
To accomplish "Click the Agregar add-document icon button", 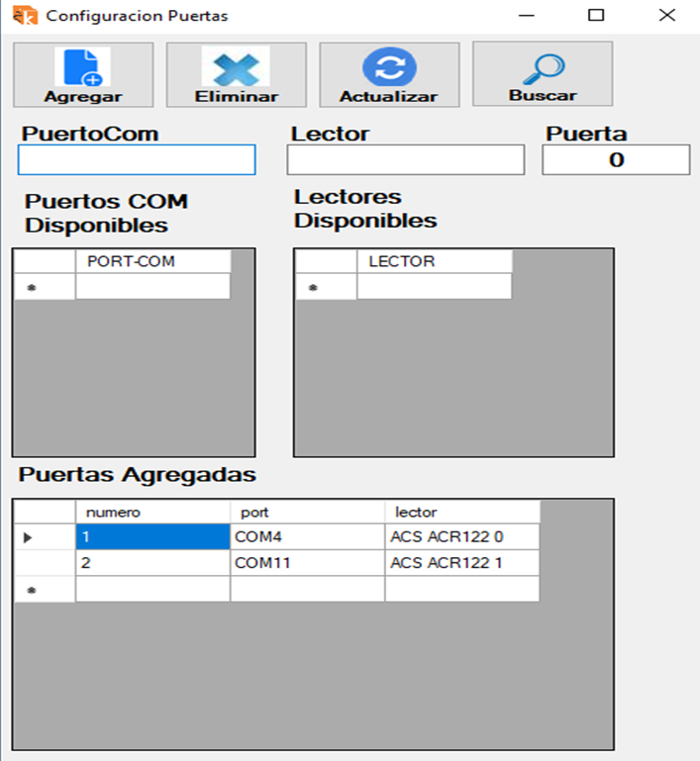I will pyautogui.click(x=83, y=74).
